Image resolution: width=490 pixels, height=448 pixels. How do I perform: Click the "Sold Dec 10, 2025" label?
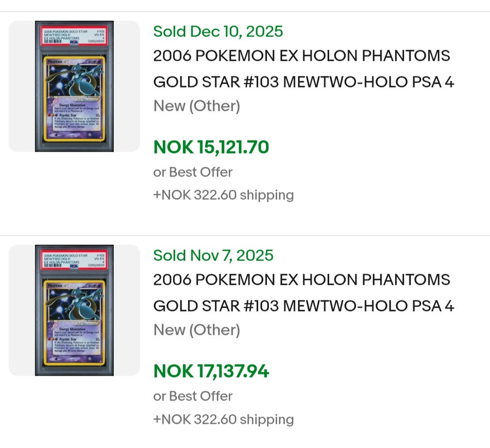pyautogui.click(x=218, y=32)
